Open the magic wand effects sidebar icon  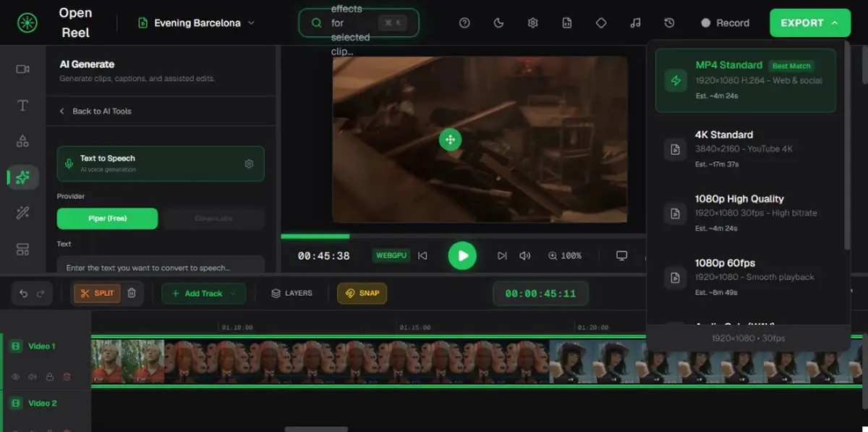pyautogui.click(x=22, y=213)
